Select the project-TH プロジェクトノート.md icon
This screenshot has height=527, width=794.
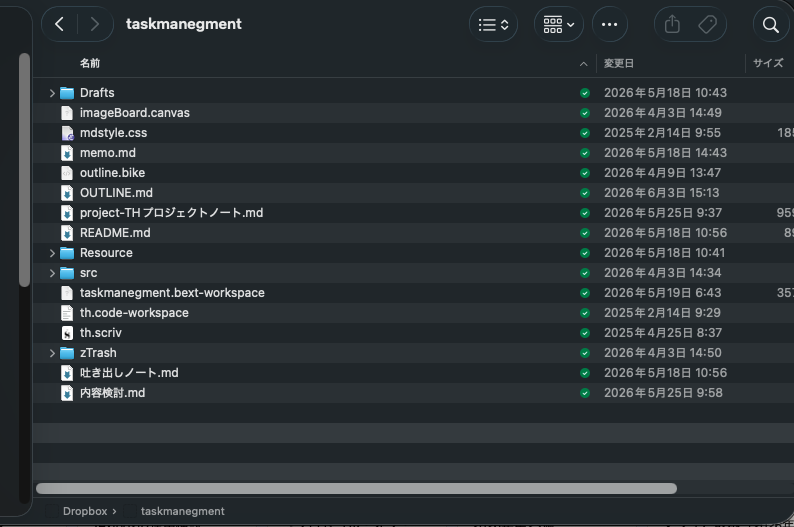coord(67,213)
